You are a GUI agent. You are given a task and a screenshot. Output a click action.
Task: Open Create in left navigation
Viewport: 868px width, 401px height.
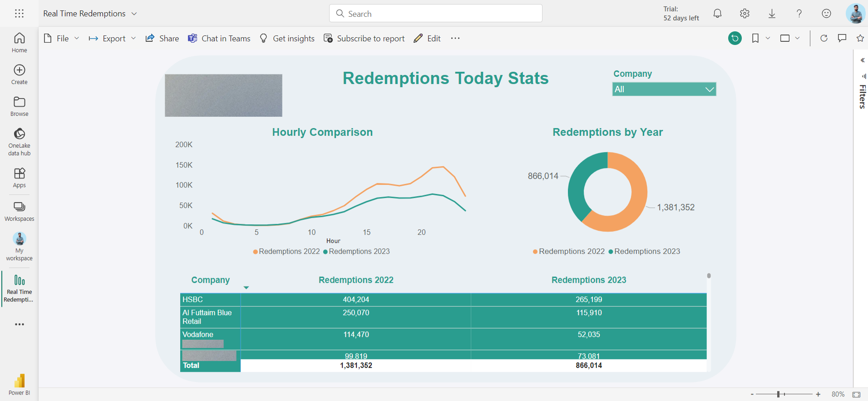(x=19, y=74)
